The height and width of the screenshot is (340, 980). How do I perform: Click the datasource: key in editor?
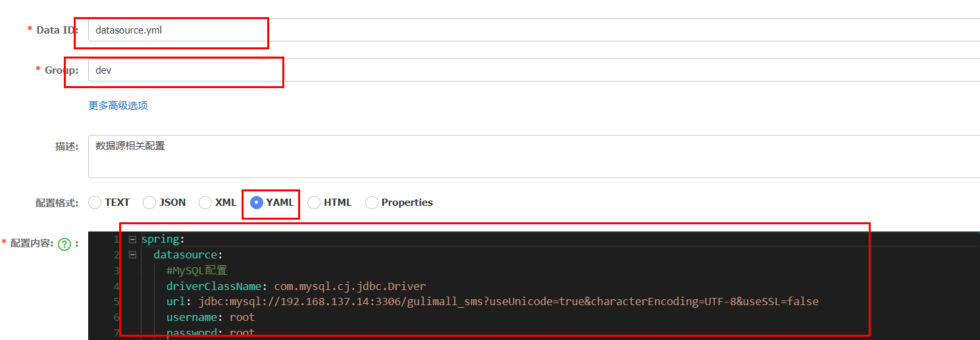(x=189, y=255)
